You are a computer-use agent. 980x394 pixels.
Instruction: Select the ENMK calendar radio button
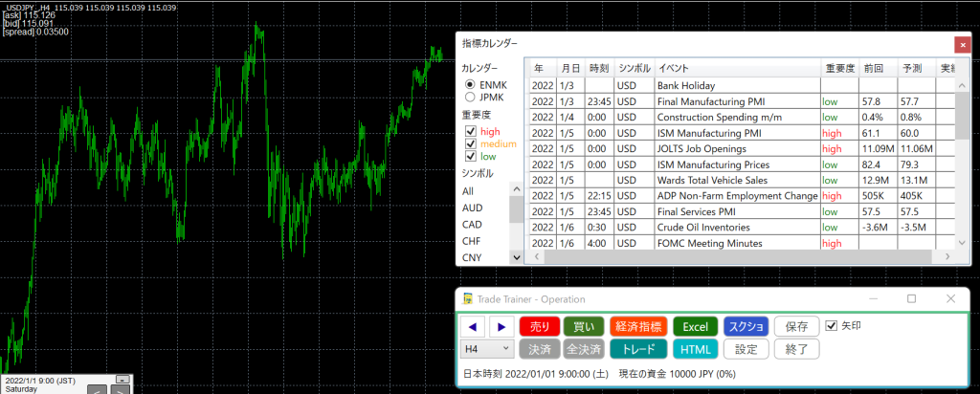(x=469, y=84)
